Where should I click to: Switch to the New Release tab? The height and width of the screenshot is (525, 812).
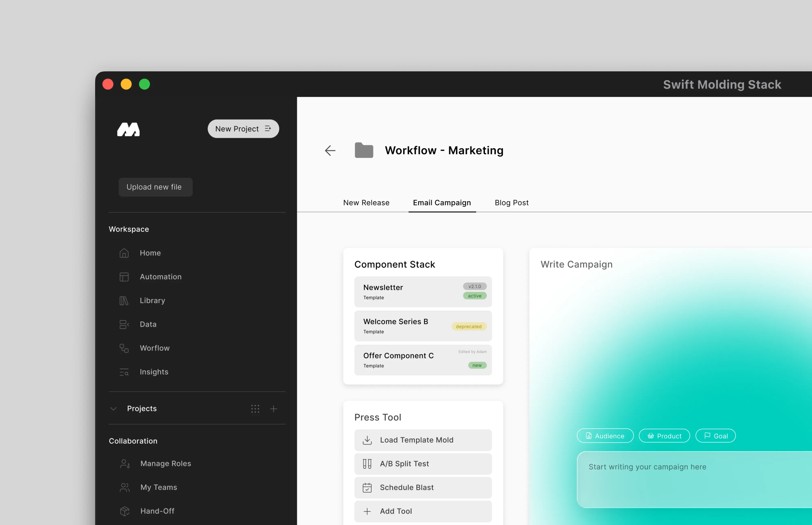click(366, 202)
